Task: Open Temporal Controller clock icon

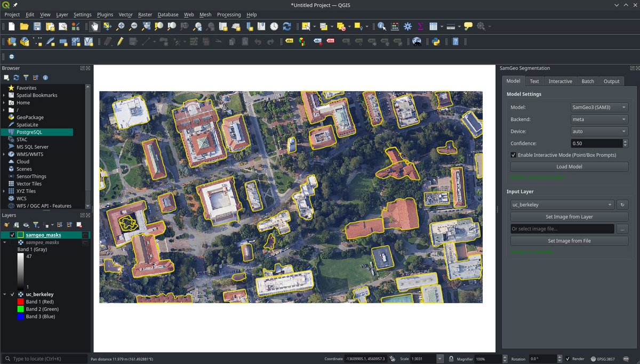Action: point(274,26)
